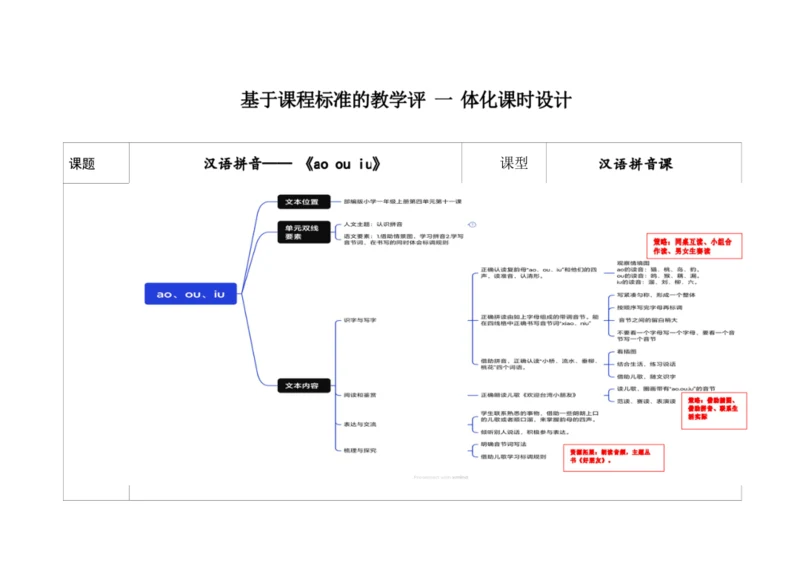This screenshot has width=800, height=566.
Task: Click the line 明确音节词写法
Action: 504,445
